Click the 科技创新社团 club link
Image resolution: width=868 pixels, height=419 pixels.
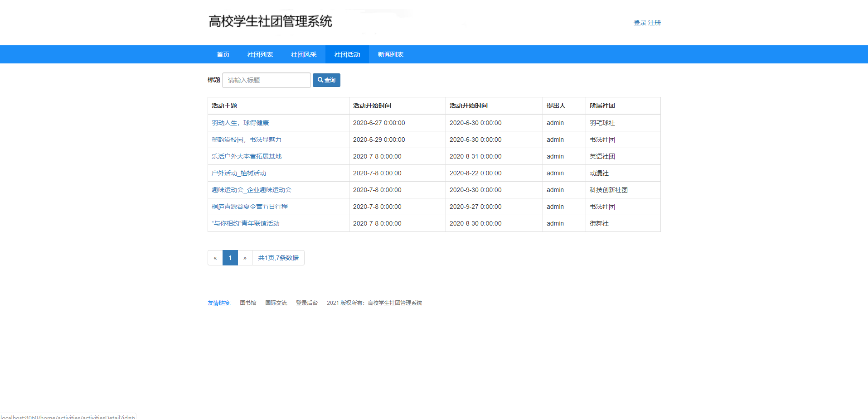(x=607, y=190)
